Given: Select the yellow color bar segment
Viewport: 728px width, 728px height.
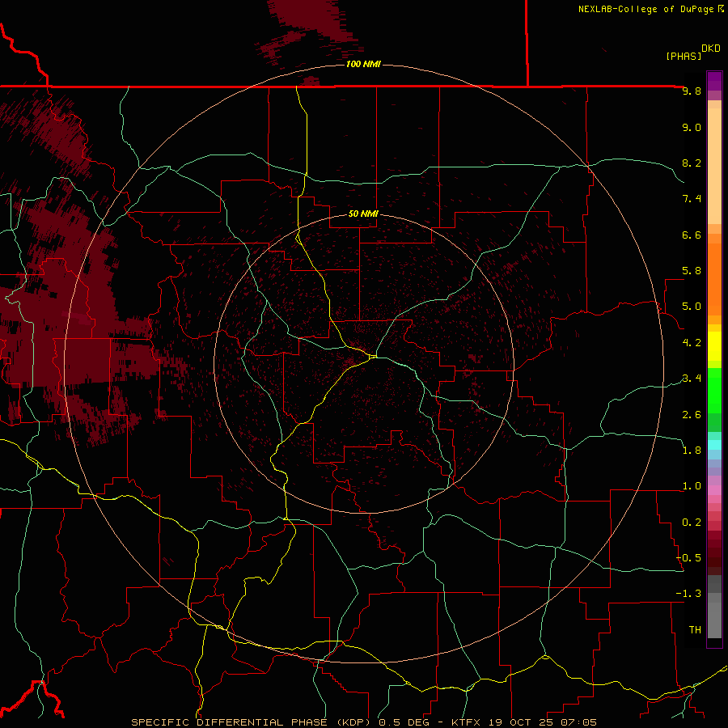Looking at the screenshot, I should pyautogui.click(x=714, y=345).
